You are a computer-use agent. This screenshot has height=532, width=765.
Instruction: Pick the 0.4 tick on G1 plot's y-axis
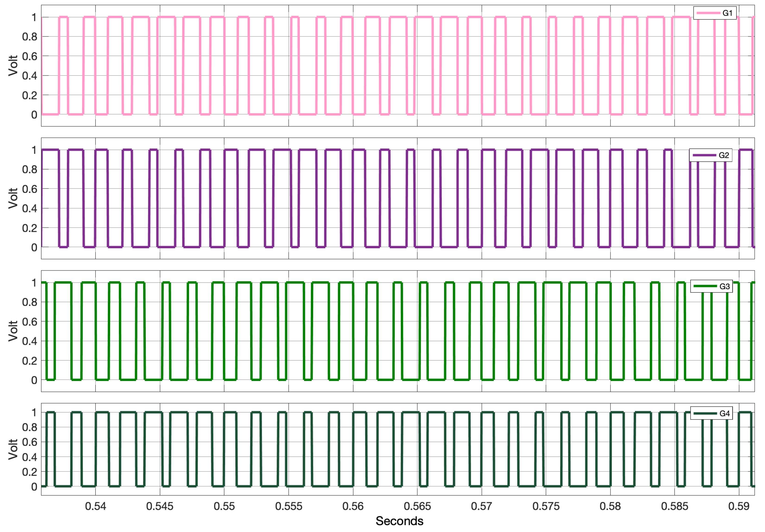tap(30, 76)
